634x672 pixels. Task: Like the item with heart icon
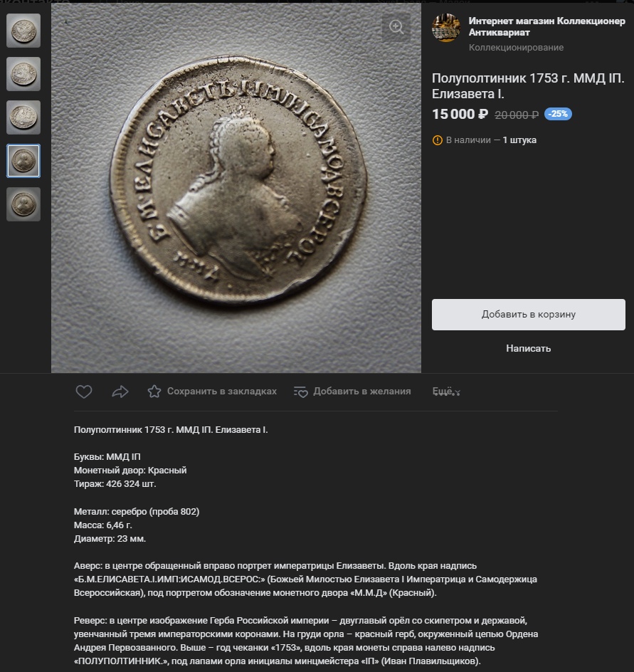[84, 392]
